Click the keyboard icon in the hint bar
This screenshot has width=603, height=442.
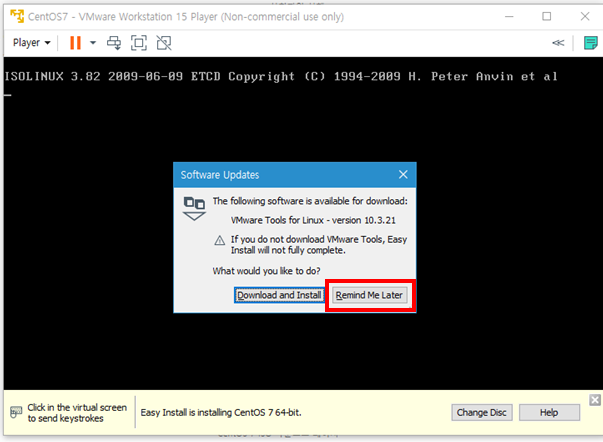click(16, 412)
